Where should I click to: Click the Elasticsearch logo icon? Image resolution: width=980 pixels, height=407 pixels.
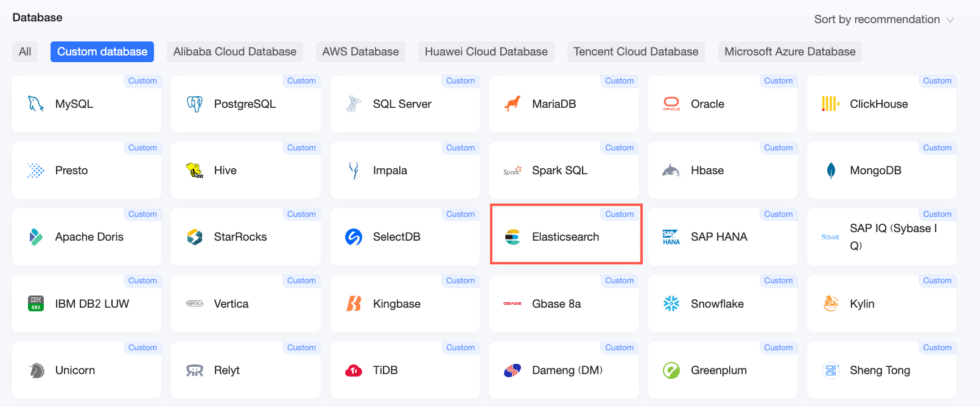[513, 237]
